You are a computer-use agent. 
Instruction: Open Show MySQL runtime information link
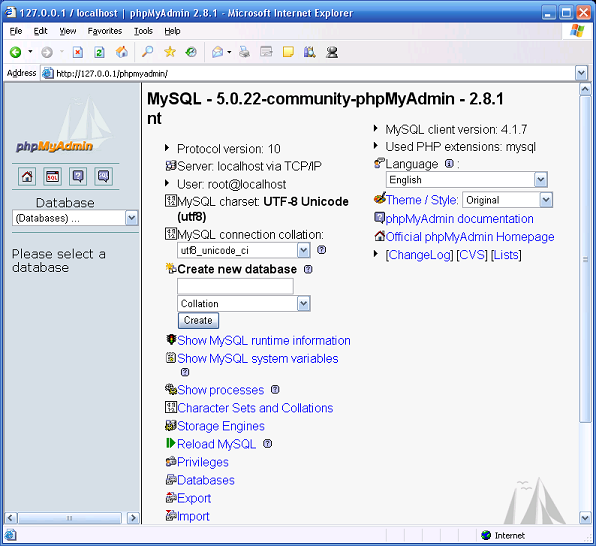[264, 341]
